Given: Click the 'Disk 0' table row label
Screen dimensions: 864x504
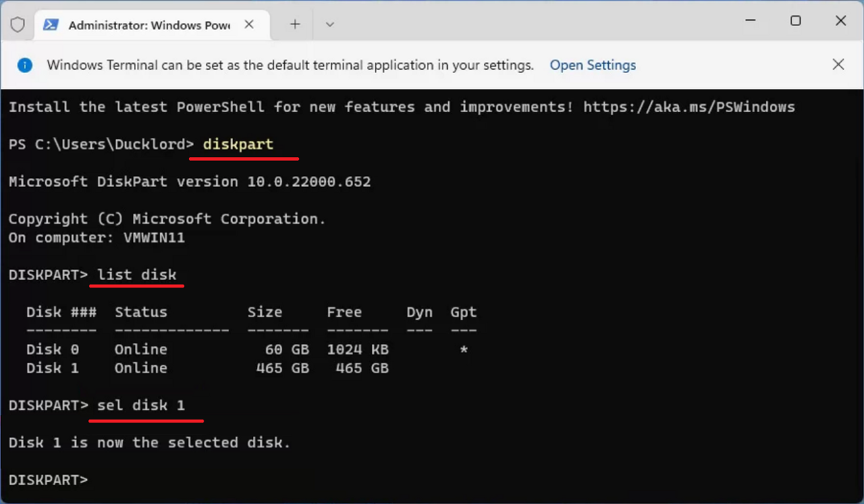Looking at the screenshot, I should pos(53,349).
